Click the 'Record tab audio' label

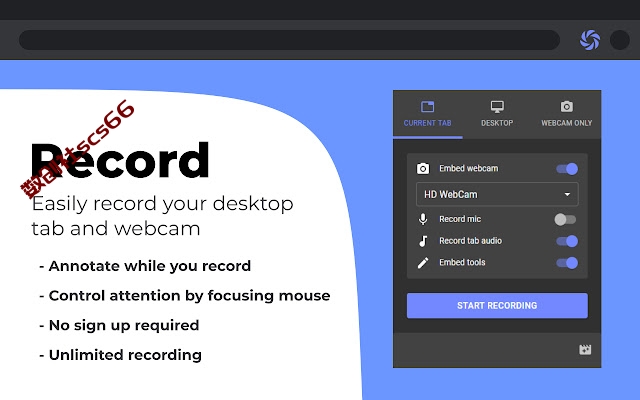pos(470,241)
